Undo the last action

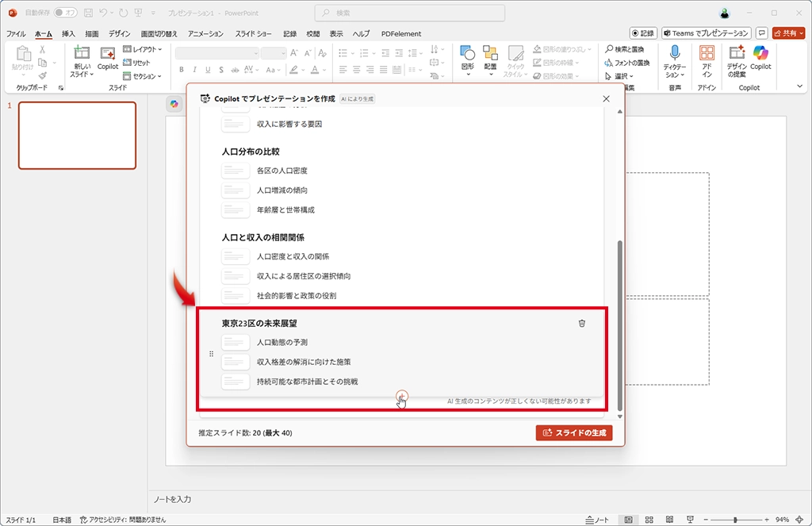103,13
